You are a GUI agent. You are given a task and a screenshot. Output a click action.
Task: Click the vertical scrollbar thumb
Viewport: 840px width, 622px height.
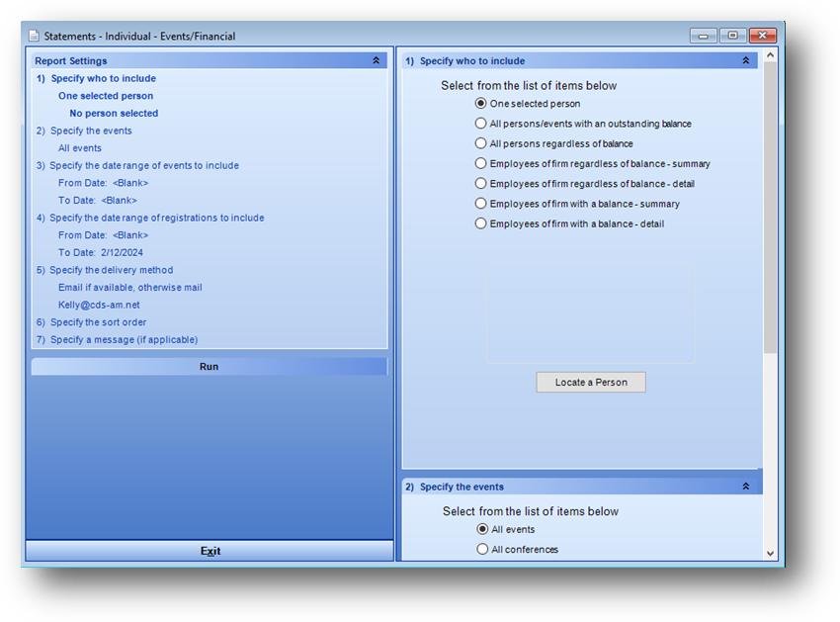coord(771,207)
